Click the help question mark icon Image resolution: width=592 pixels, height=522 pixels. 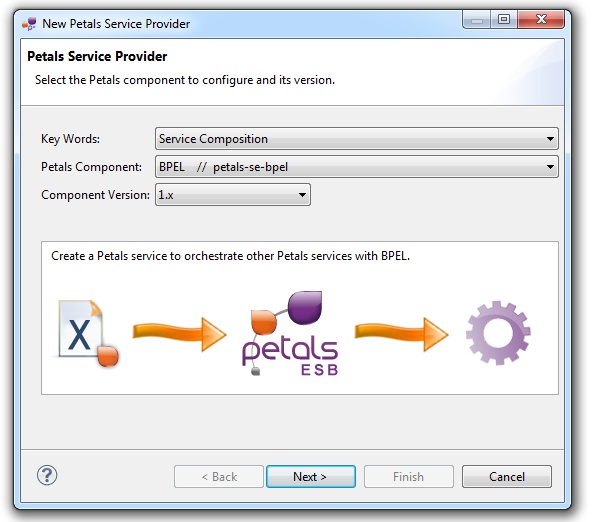47,475
